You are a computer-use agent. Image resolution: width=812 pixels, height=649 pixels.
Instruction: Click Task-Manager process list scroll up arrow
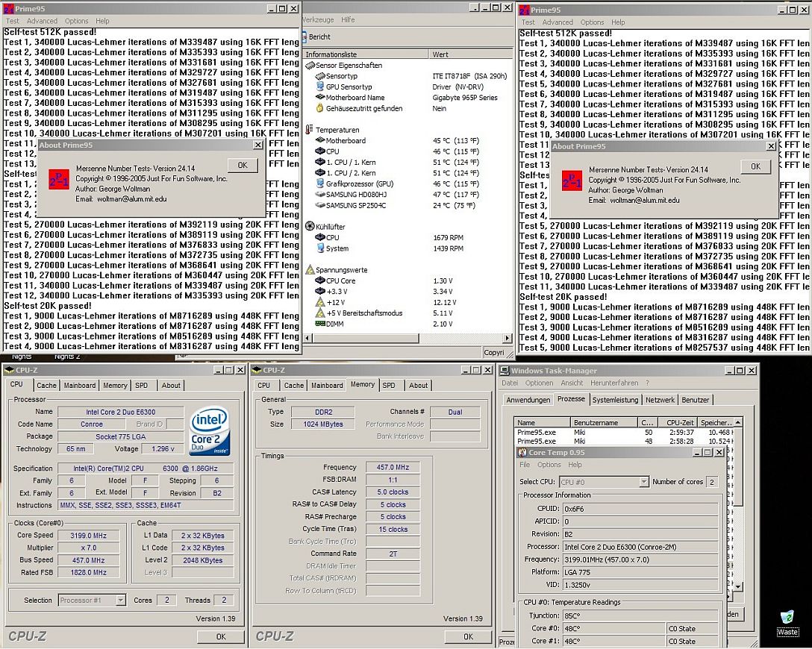click(738, 422)
